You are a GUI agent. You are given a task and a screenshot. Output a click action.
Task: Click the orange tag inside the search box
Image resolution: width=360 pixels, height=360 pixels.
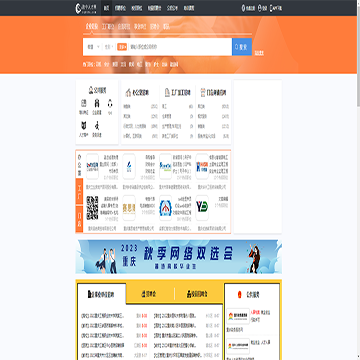pyautogui.click(x=122, y=47)
